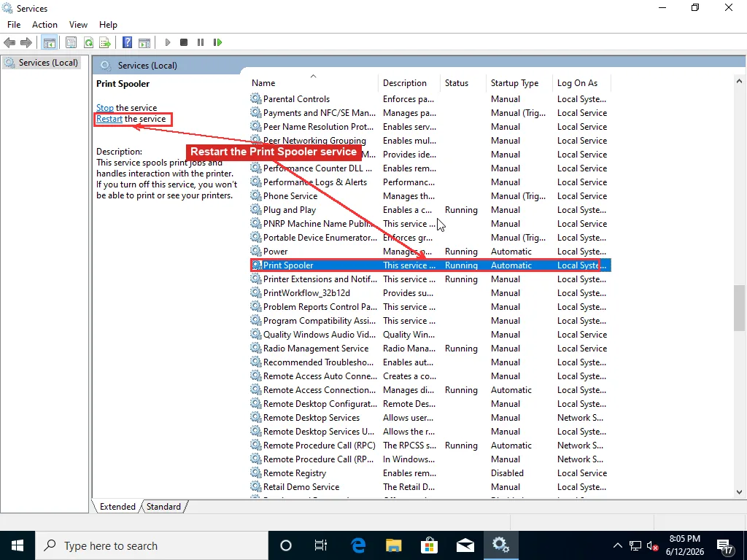The height and width of the screenshot is (560, 747).
Task: Click the Refresh toolbar icon
Action: (x=88, y=42)
